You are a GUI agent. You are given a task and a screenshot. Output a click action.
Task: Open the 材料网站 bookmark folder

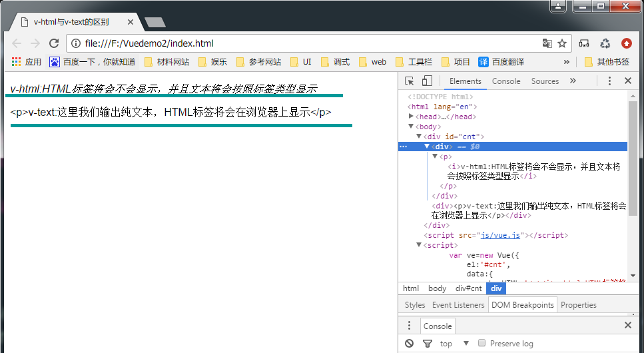point(167,62)
